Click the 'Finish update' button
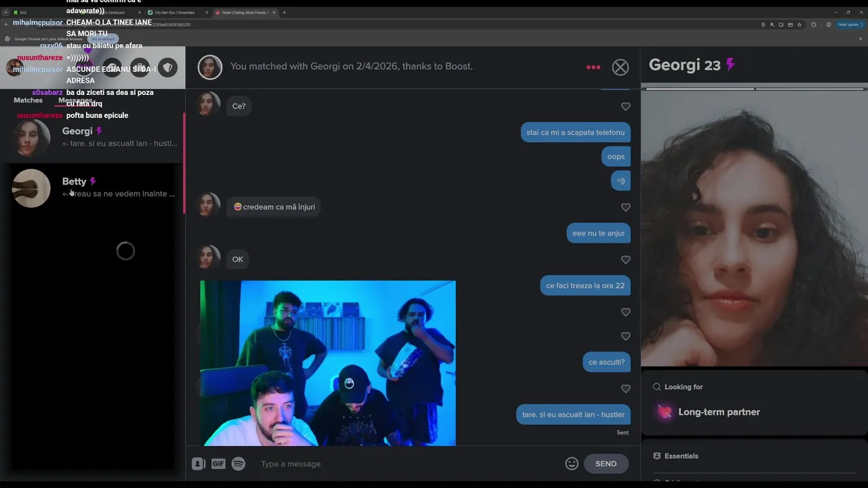This screenshot has width=868, height=488. click(x=850, y=24)
